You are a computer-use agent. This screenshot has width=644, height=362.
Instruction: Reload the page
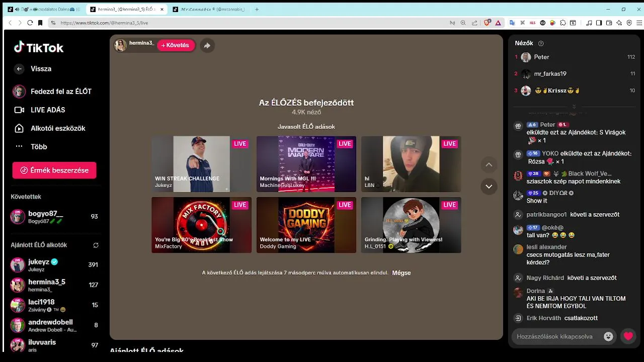point(30,23)
